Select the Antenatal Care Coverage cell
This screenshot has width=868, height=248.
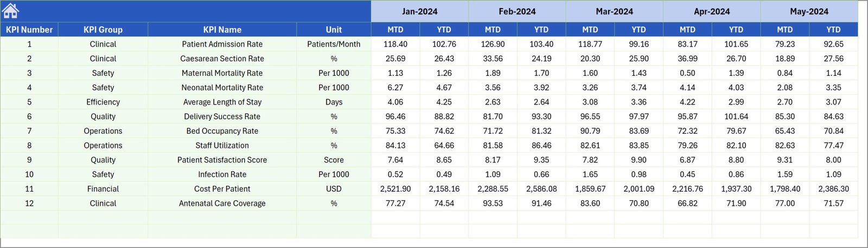(222, 204)
